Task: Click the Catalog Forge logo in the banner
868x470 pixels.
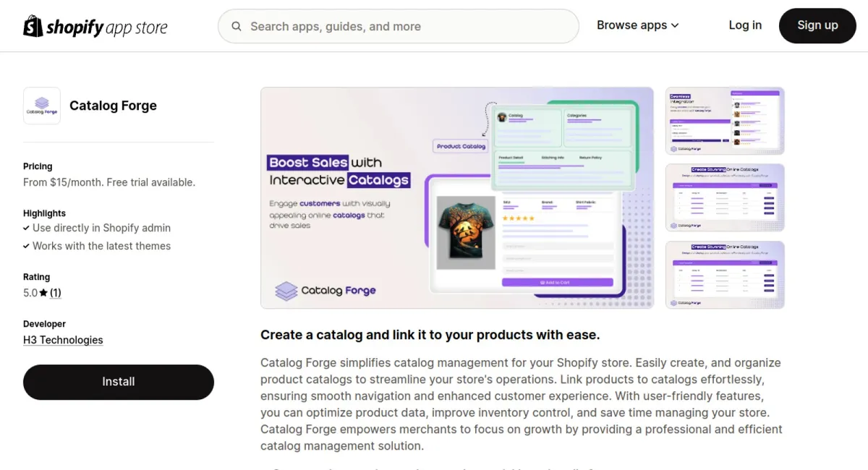Action: tap(325, 291)
